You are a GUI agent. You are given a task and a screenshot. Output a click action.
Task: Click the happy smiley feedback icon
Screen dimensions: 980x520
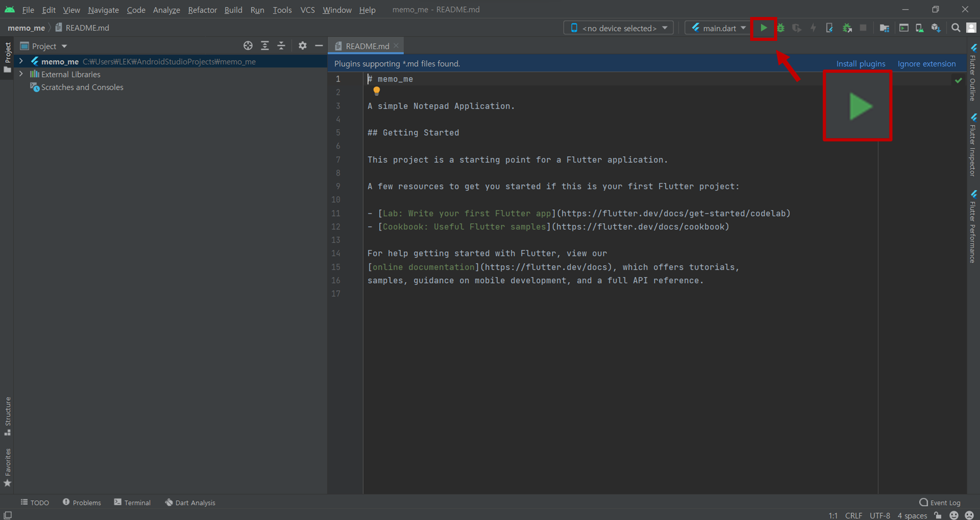point(954,515)
